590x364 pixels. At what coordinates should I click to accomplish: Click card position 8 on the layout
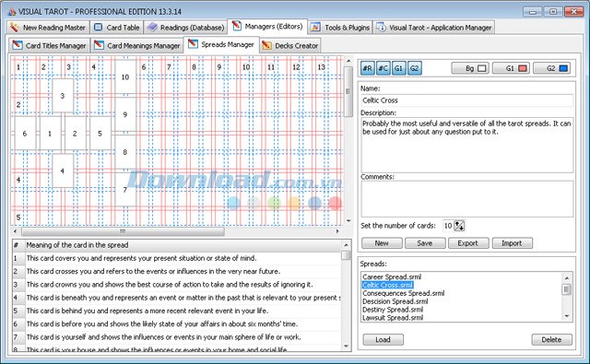pos(125,152)
